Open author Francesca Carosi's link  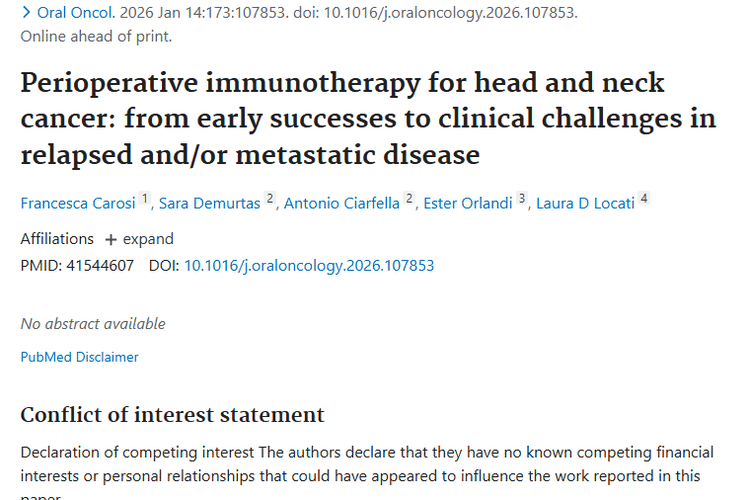click(78, 204)
